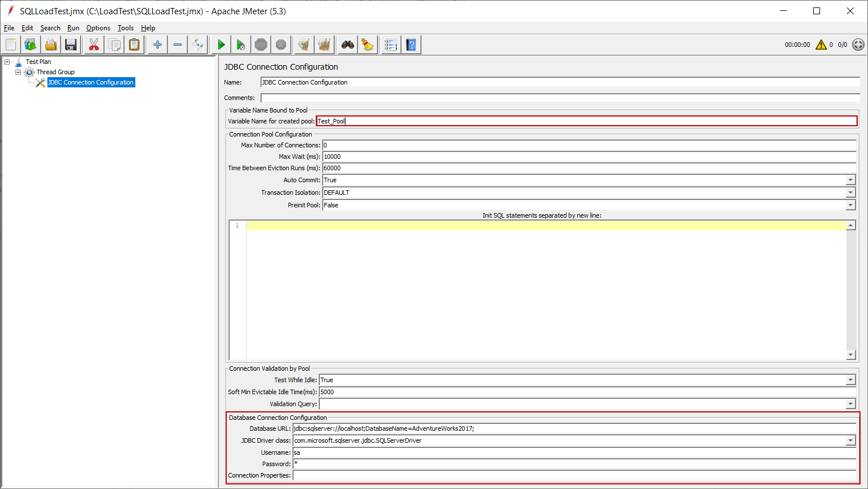Viewport: 868px width, 489px height.
Task: Open the Run menu
Action: [73, 28]
